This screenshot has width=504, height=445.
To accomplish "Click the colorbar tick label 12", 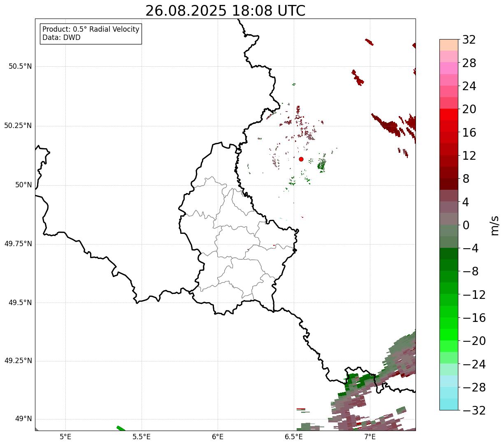I will tap(469, 156).
